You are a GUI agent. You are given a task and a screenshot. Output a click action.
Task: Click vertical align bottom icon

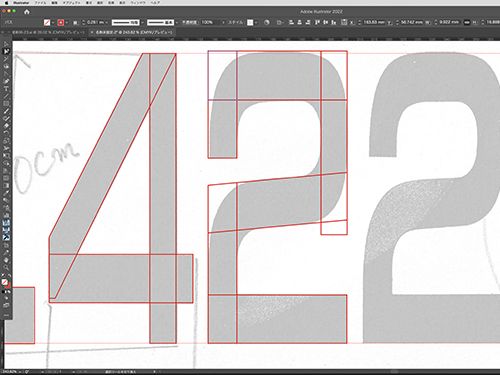coord(334,22)
